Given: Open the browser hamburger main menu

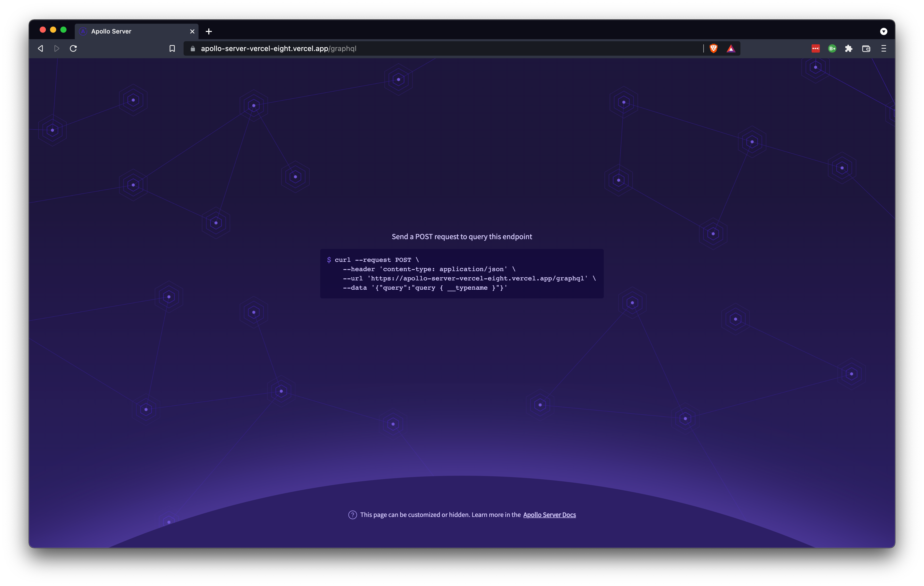Looking at the screenshot, I should [884, 48].
